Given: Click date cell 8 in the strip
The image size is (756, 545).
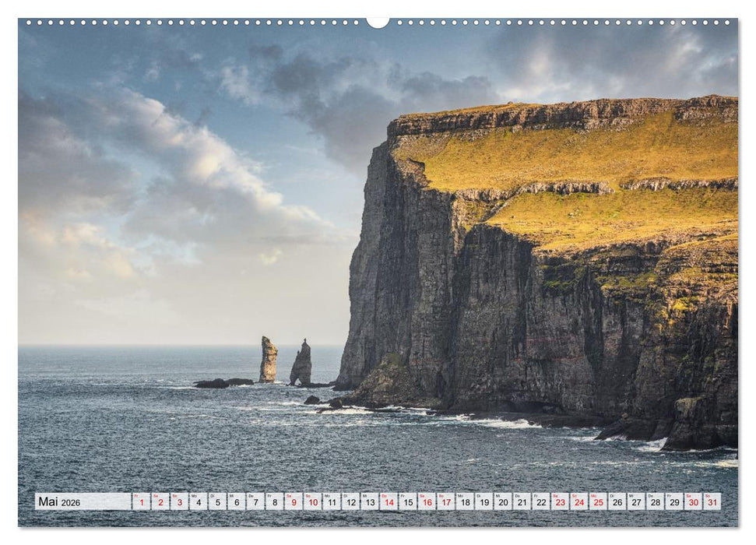Looking at the screenshot, I should pos(274,502).
